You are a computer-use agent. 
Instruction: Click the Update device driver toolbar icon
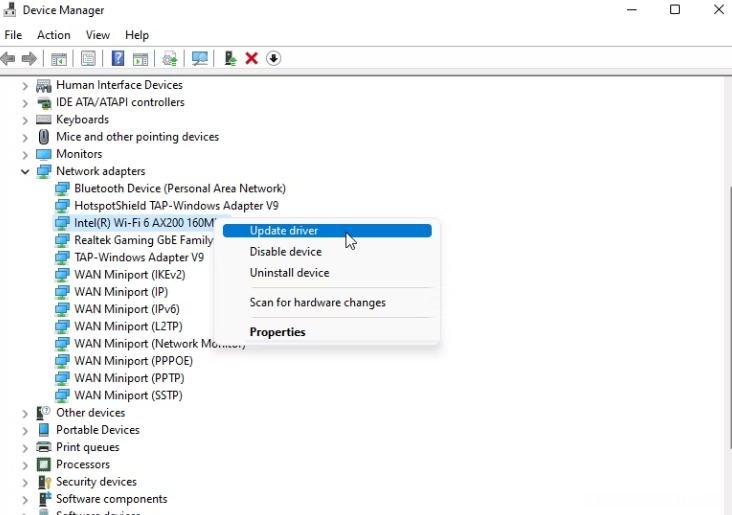[x=230, y=58]
